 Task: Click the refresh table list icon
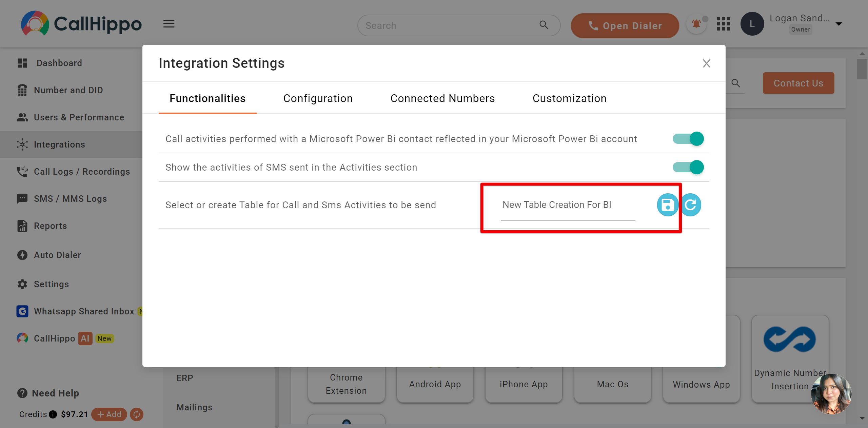pos(691,205)
